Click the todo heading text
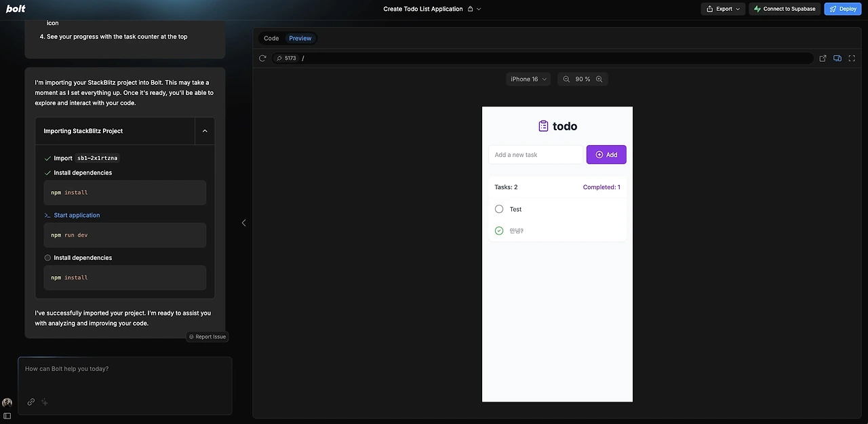Viewport: 868px width, 424px height. coord(565,126)
